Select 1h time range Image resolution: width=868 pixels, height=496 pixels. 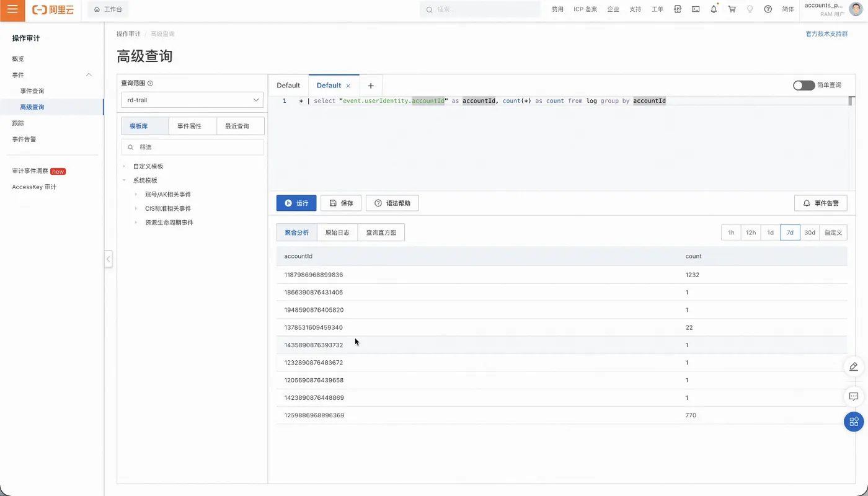pos(731,232)
